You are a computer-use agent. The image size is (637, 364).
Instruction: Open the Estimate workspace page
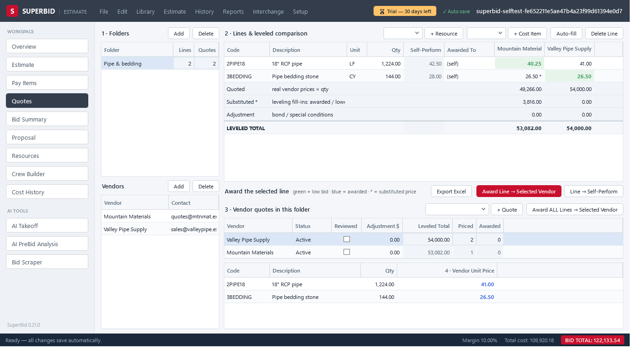click(x=47, y=64)
